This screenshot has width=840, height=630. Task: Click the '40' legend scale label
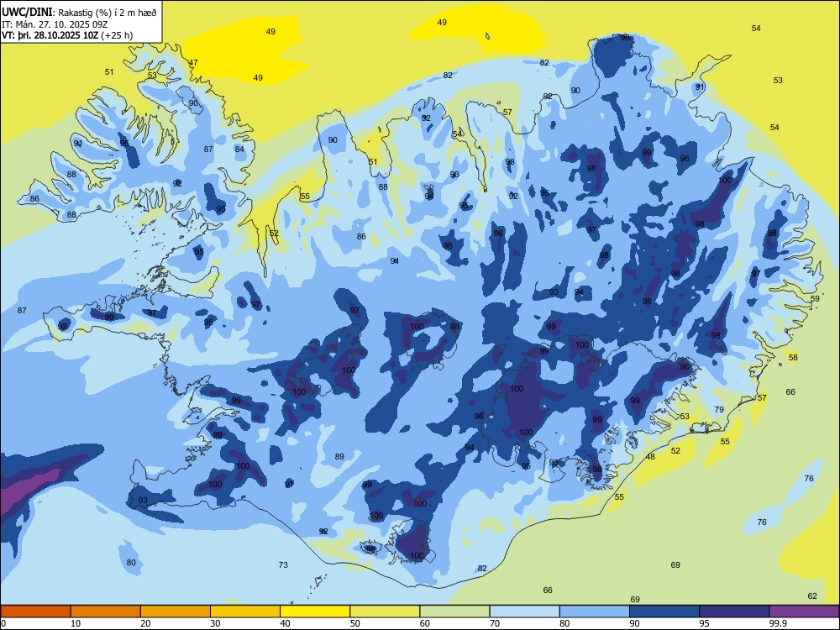(x=286, y=623)
